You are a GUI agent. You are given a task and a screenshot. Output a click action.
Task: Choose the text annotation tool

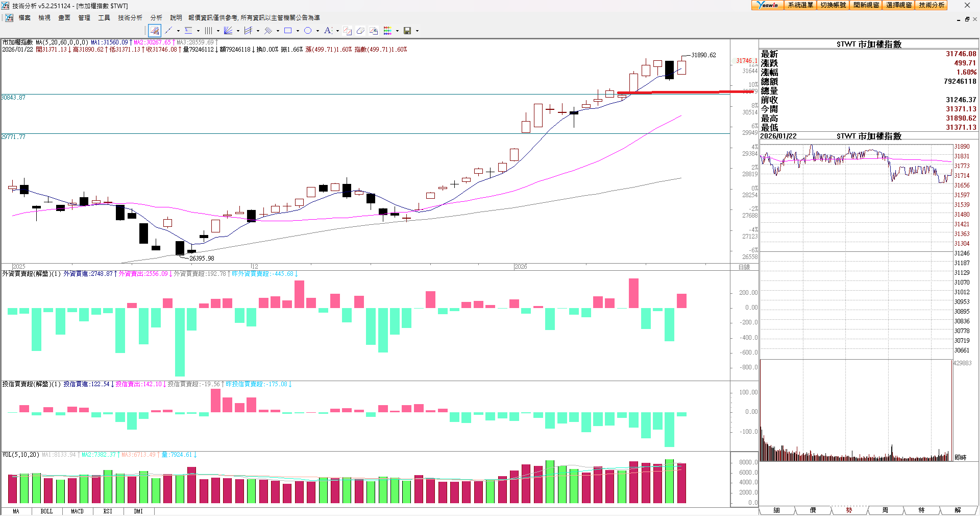(328, 31)
